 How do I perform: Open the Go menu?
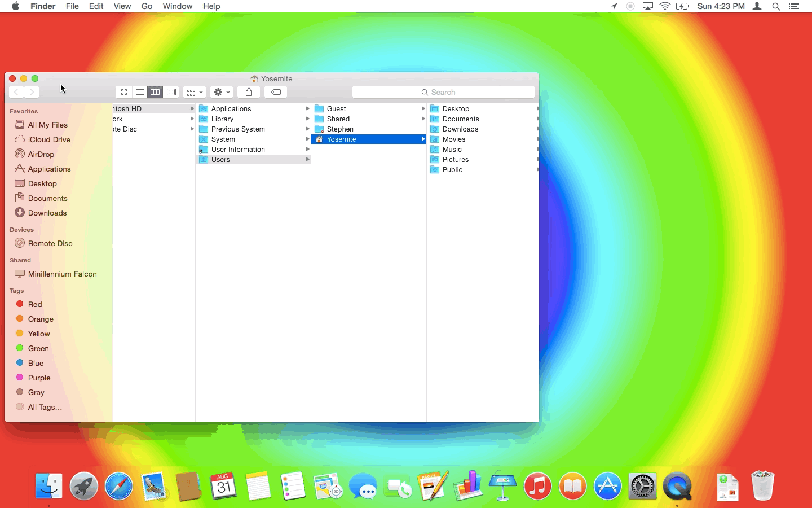click(147, 6)
